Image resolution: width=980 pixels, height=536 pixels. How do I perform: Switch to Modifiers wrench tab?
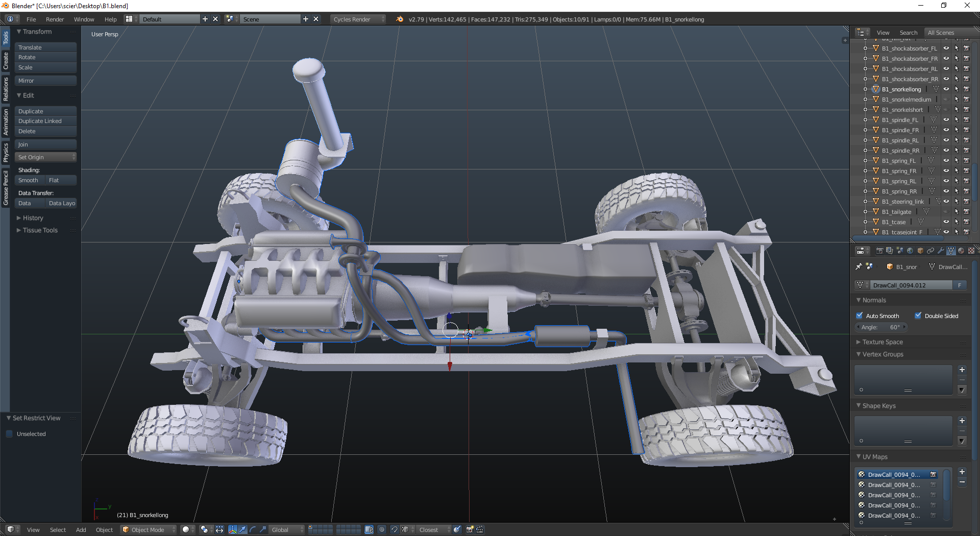[x=941, y=251]
